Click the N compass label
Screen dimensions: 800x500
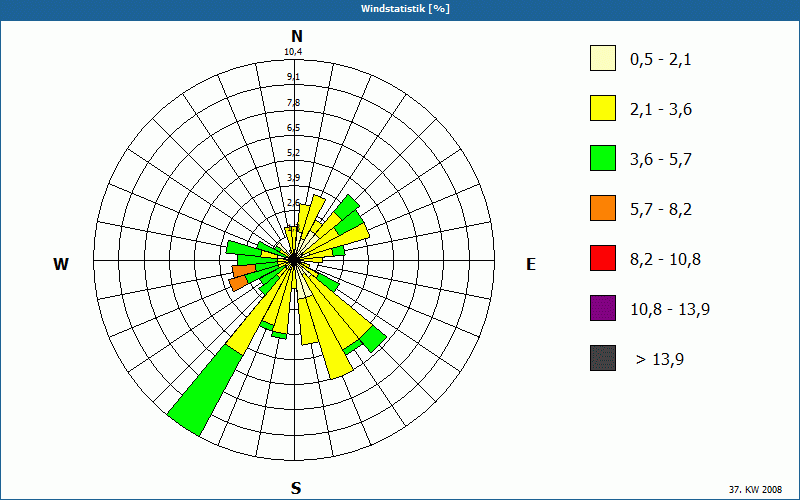296,36
